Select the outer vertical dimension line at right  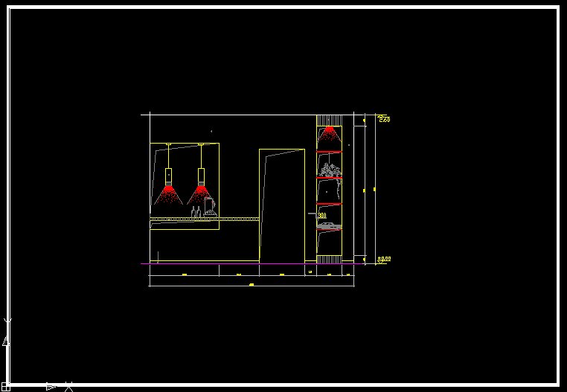tap(374, 190)
